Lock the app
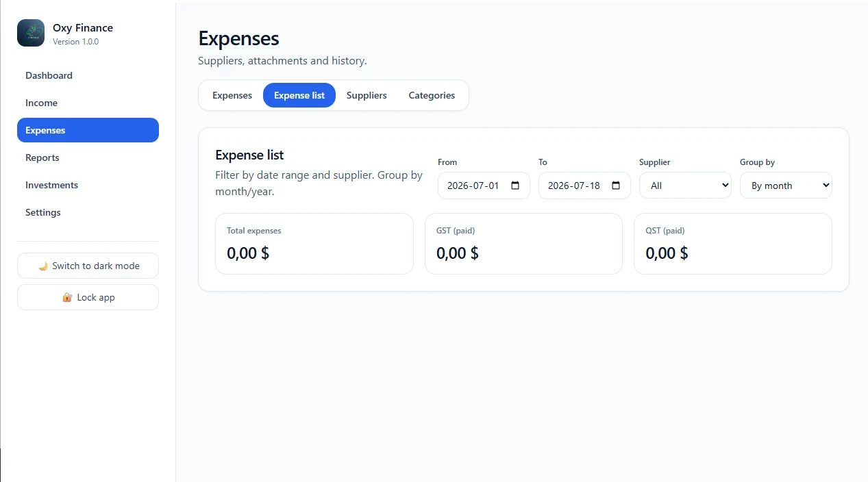Screen dimensions: 868x482 [88, 297]
